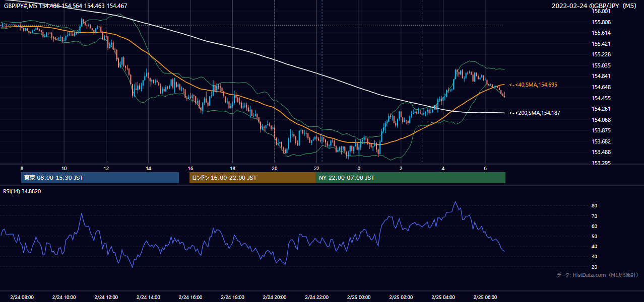Click hour label 0 under price chart
Image resolution: width=644 pixels, height=302 pixels.
[359, 168]
